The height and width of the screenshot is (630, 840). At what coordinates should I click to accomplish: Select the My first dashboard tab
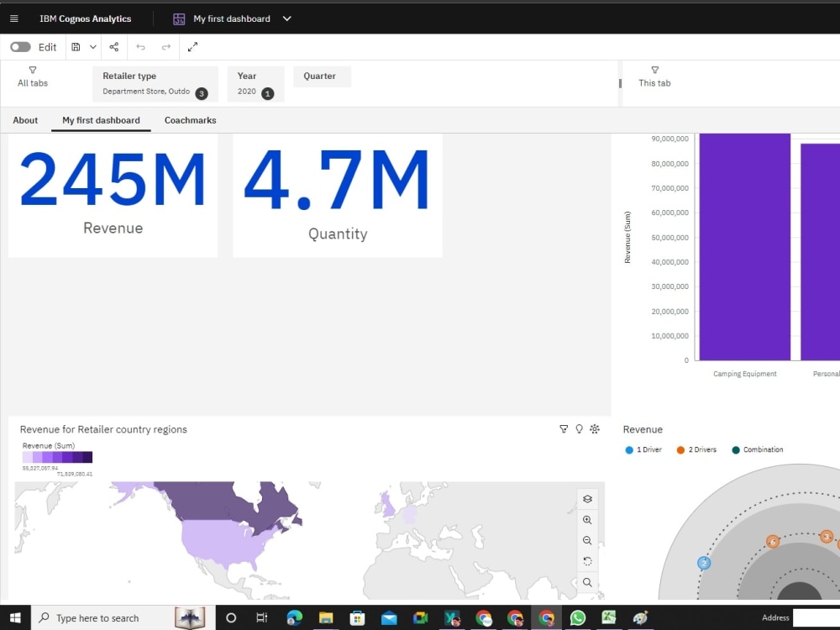tap(102, 120)
